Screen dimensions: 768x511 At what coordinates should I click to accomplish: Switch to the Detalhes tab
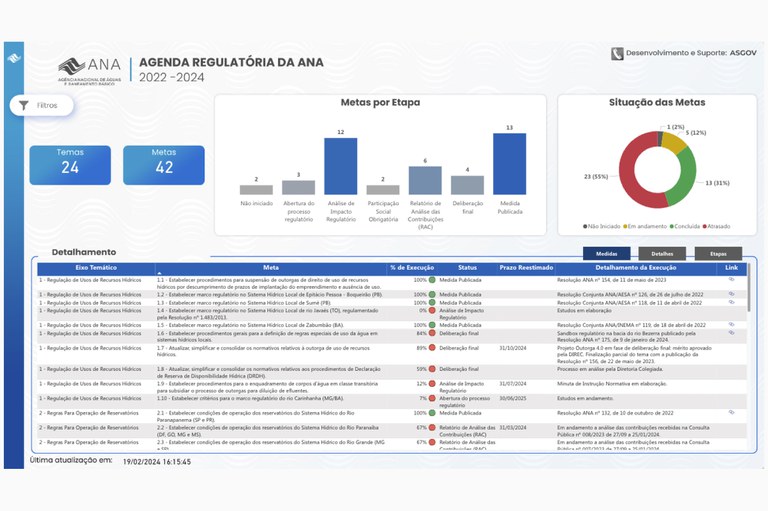pyautogui.click(x=662, y=254)
